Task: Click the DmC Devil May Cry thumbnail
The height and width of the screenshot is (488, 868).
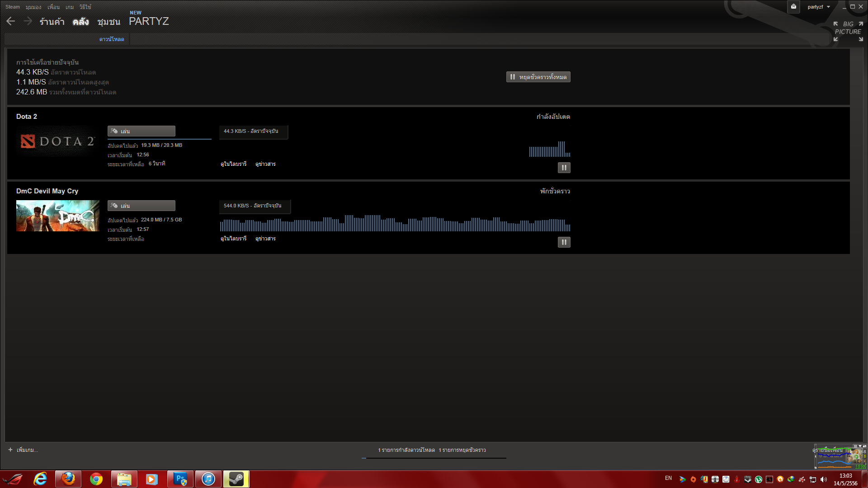Action: coord(57,216)
